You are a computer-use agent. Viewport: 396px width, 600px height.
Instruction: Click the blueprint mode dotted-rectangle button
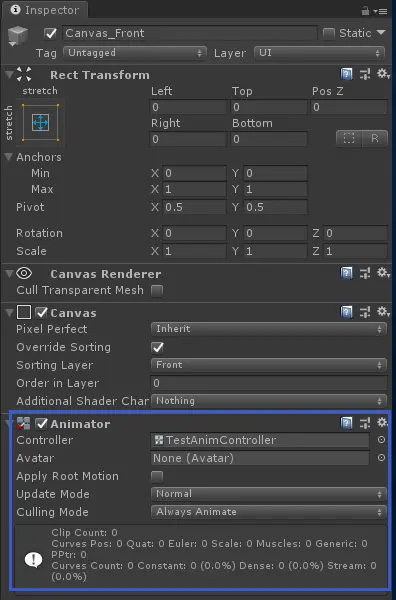(x=349, y=138)
